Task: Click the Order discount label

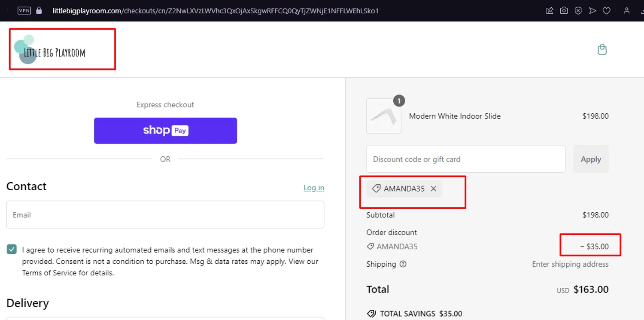Action: [x=392, y=232]
